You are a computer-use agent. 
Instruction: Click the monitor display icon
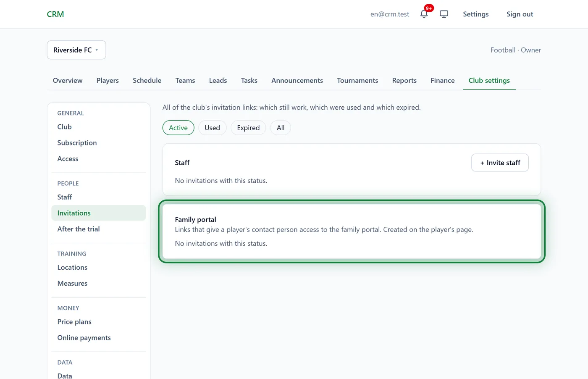(444, 14)
